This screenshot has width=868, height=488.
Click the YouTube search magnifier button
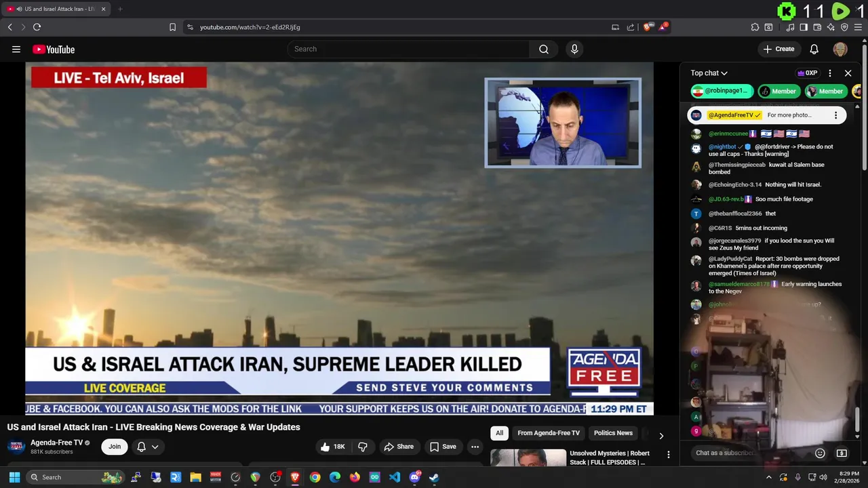click(544, 49)
